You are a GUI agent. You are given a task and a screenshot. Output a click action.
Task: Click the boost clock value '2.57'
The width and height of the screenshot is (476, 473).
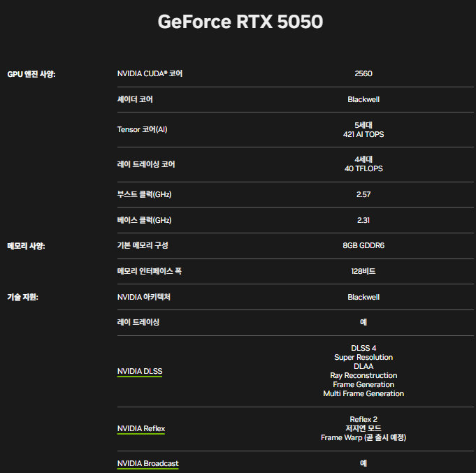tap(363, 194)
